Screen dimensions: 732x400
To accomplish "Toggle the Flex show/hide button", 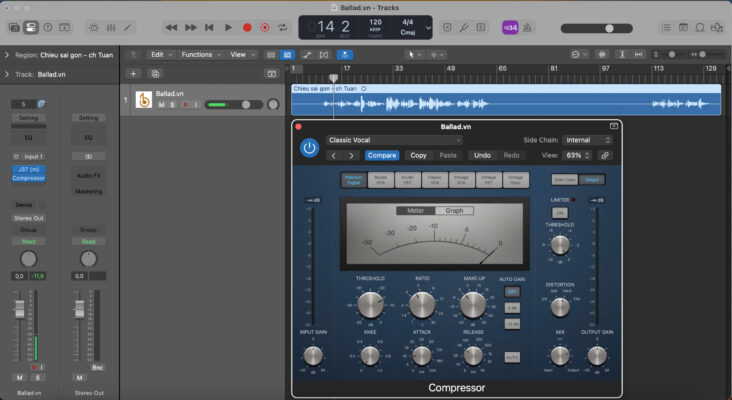I will pos(324,55).
